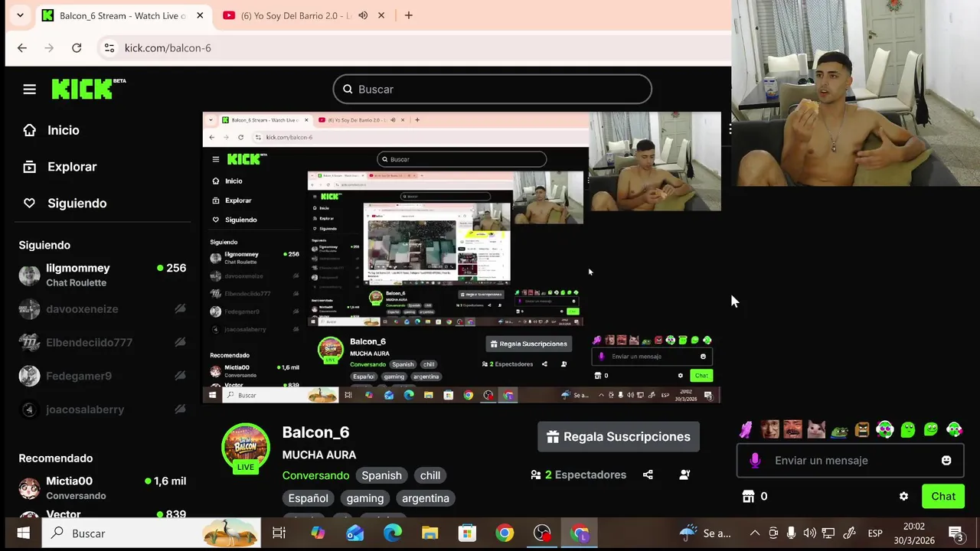Click the 2 Espectadores viewer count
This screenshot has width=980, height=551.
[579, 475]
